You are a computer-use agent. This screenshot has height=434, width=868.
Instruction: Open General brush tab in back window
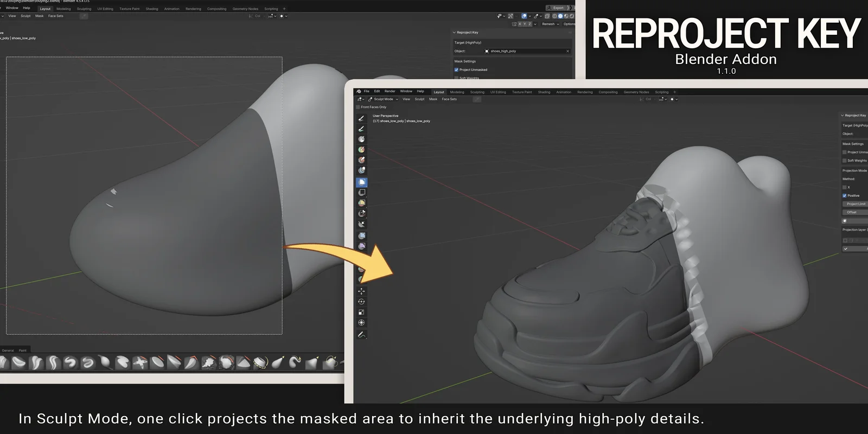pos(8,350)
